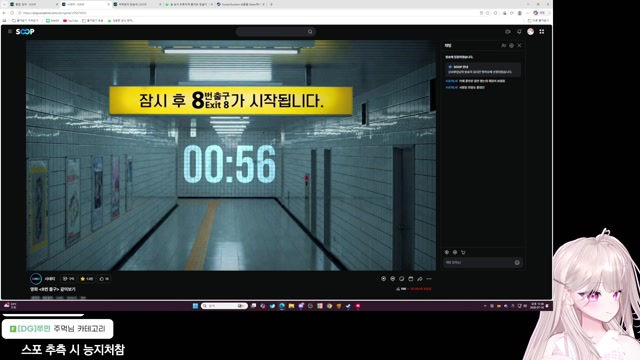This screenshot has width=640, height=360.
Task: Bookmark this page with the star icon
Action: [x=487, y=13]
